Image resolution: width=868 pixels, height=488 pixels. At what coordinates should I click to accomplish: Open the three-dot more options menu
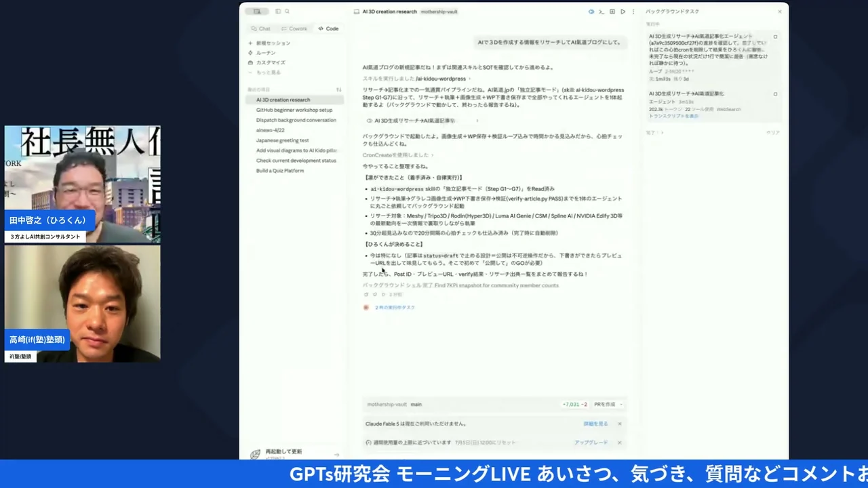pos(633,12)
